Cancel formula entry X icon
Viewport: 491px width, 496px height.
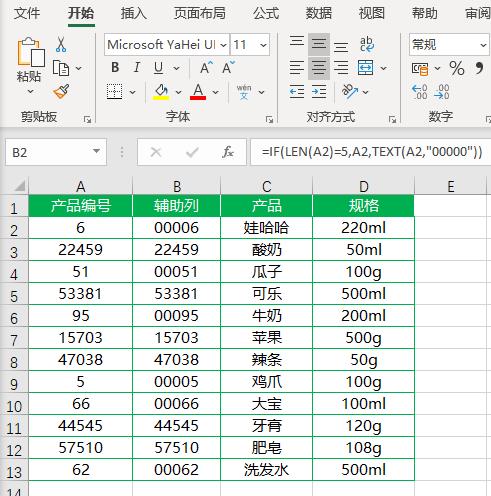pyautogui.click(x=156, y=152)
